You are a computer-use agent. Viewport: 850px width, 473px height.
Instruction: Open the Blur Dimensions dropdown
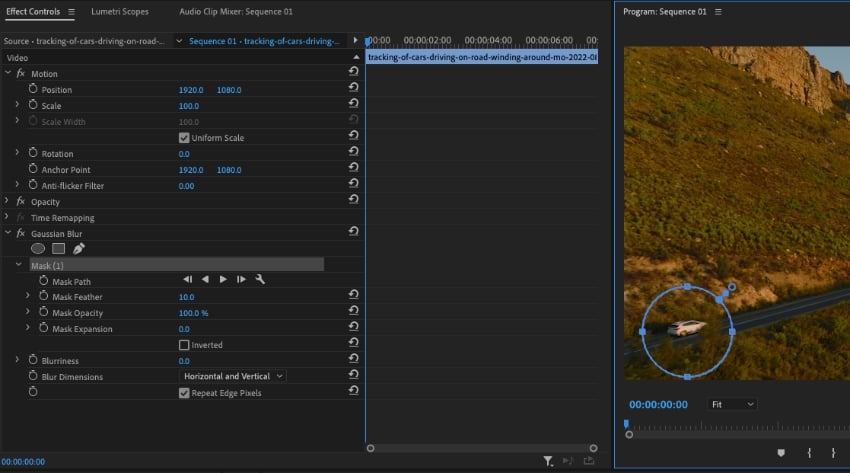click(233, 376)
